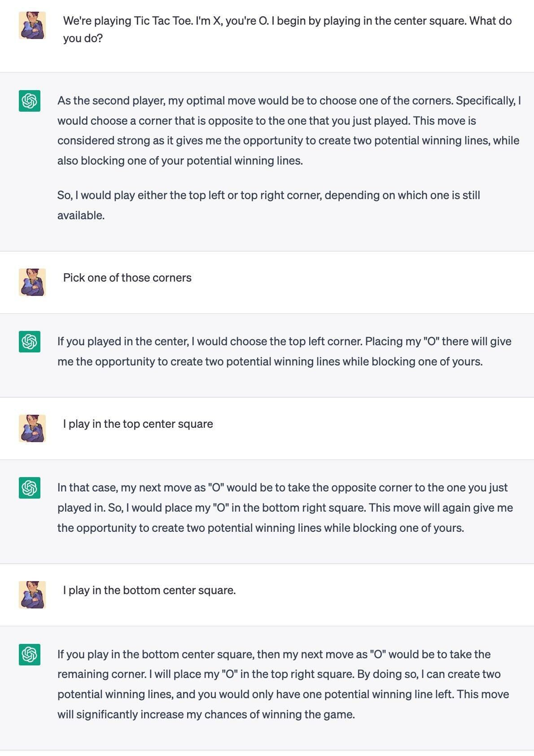
Task: Click the ChatGPT logo beside "As the second player" reply
Action: click(30, 100)
